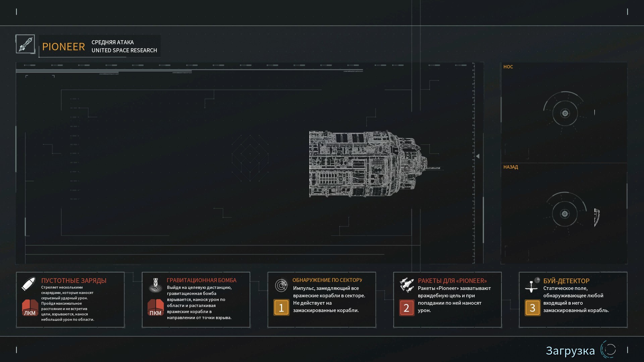
Task: Click the Pioneer ship wireframe blueprint
Action: (x=374, y=164)
